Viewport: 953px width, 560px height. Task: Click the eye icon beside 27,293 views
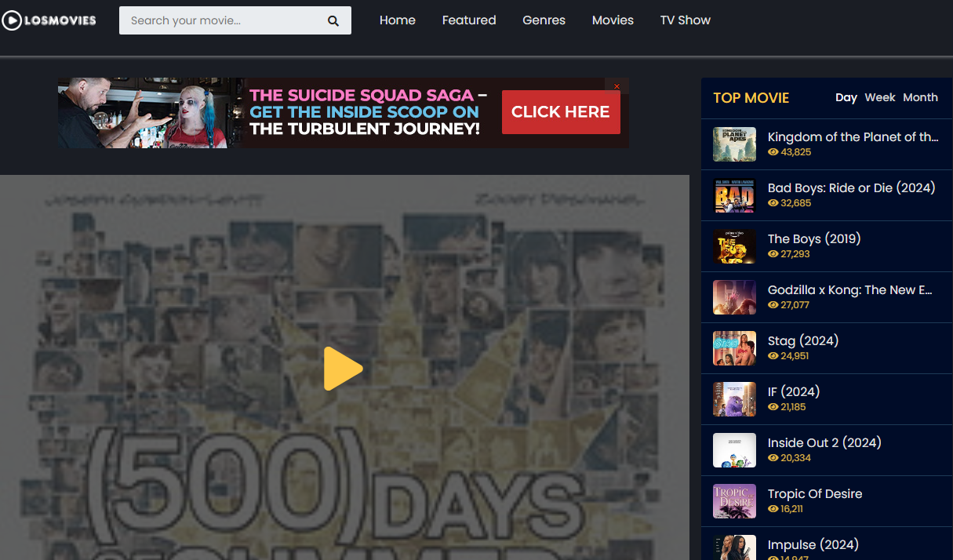point(773,254)
